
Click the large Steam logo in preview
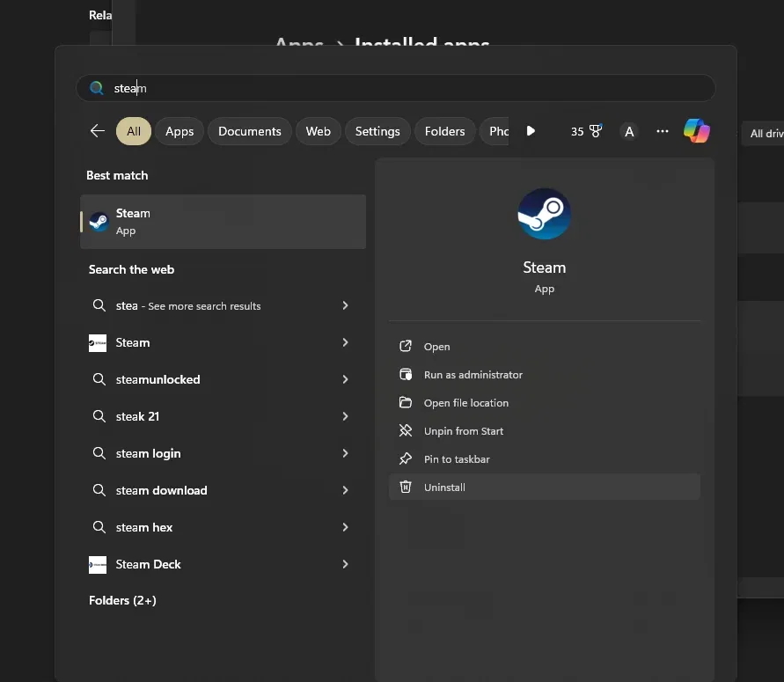(544, 214)
